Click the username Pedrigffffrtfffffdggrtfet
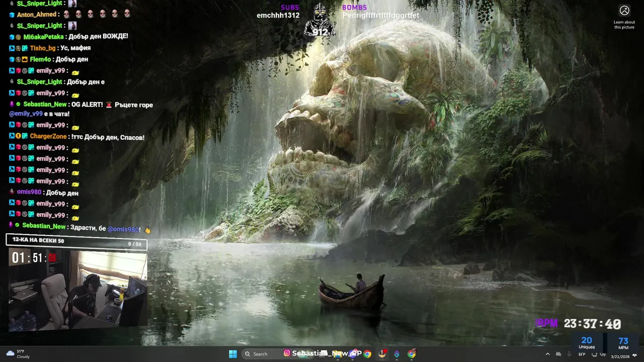Screen dimensions: 644x362 coord(381,16)
